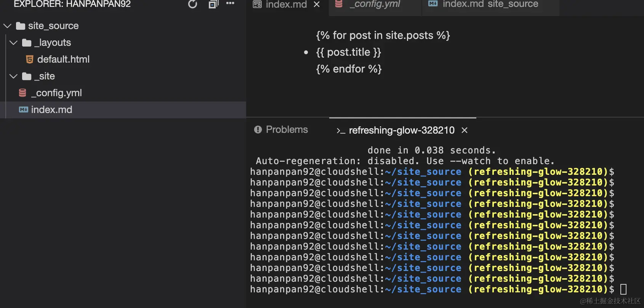The height and width of the screenshot is (308, 644).
Task: Select the _site folder icon
Action: (x=27, y=76)
